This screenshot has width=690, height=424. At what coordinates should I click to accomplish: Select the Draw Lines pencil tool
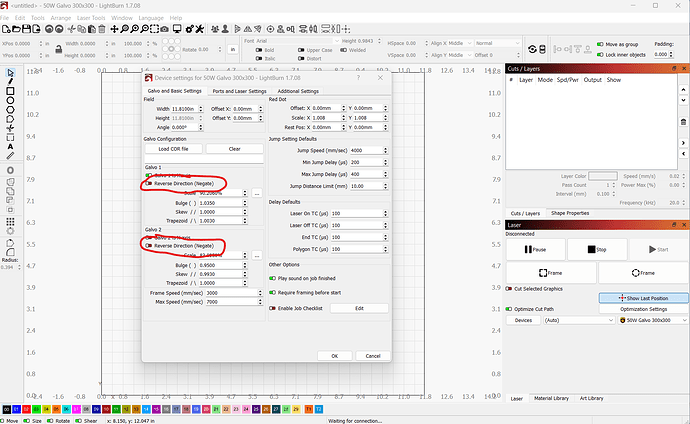tap(10, 81)
